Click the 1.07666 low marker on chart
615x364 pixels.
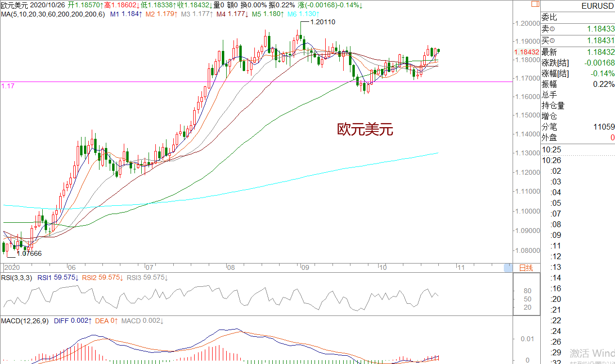pyautogui.click(x=30, y=253)
